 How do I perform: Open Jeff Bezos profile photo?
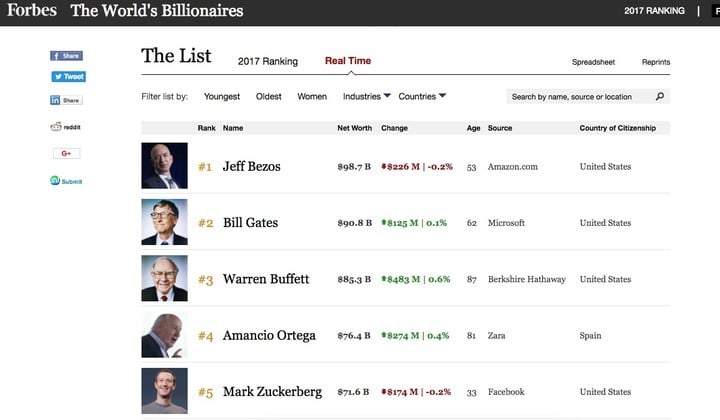164,166
